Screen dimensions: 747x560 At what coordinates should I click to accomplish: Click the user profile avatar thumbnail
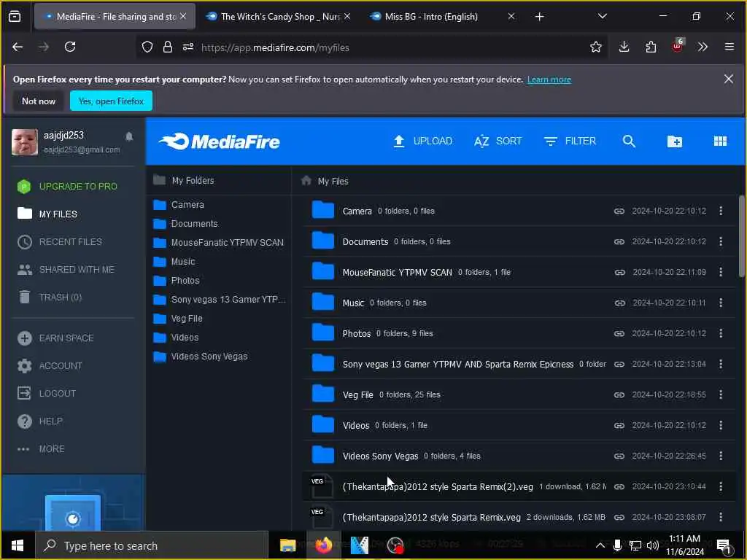pos(25,142)
